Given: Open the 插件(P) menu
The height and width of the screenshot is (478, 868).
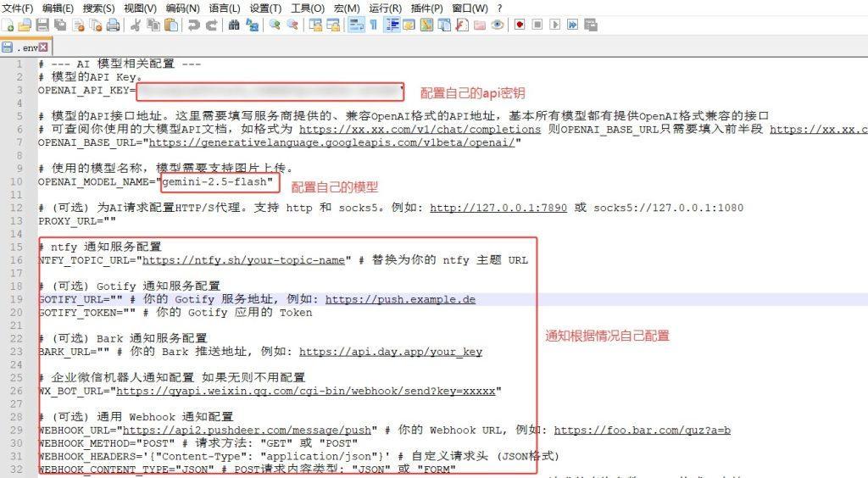Looking at the screenshot, I should [427, 8].
